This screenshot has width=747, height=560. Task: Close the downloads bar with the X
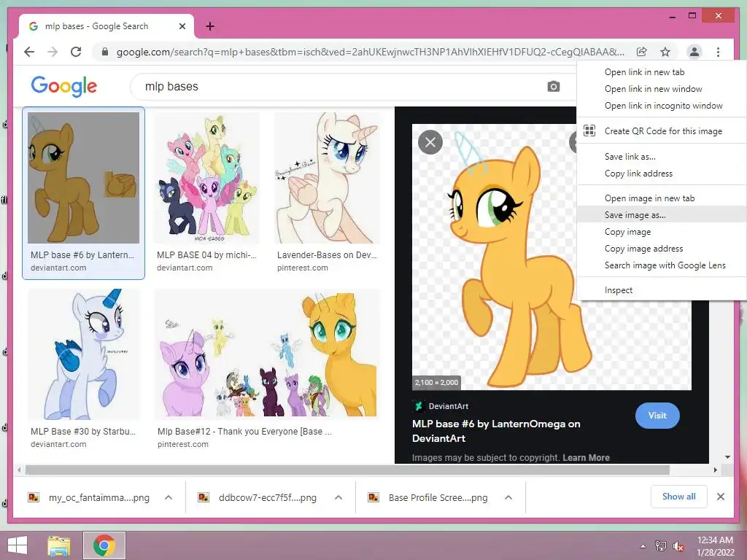point(720,497)
